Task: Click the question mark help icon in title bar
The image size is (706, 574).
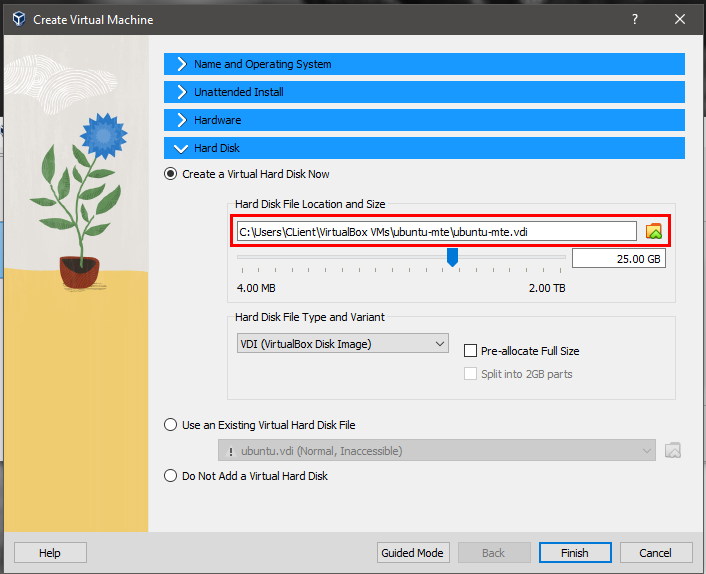Action: (x=634, y=19)
